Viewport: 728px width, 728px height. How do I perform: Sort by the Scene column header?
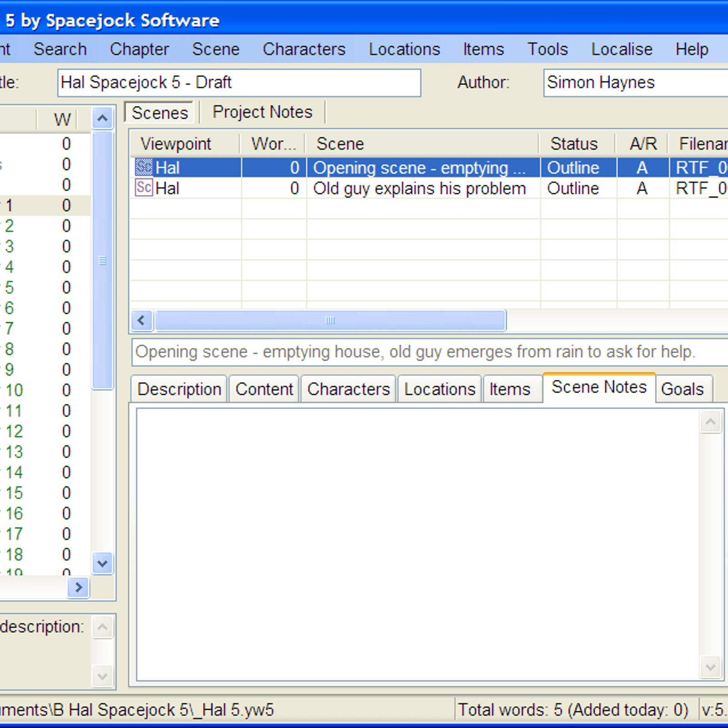tap(423, 144)
